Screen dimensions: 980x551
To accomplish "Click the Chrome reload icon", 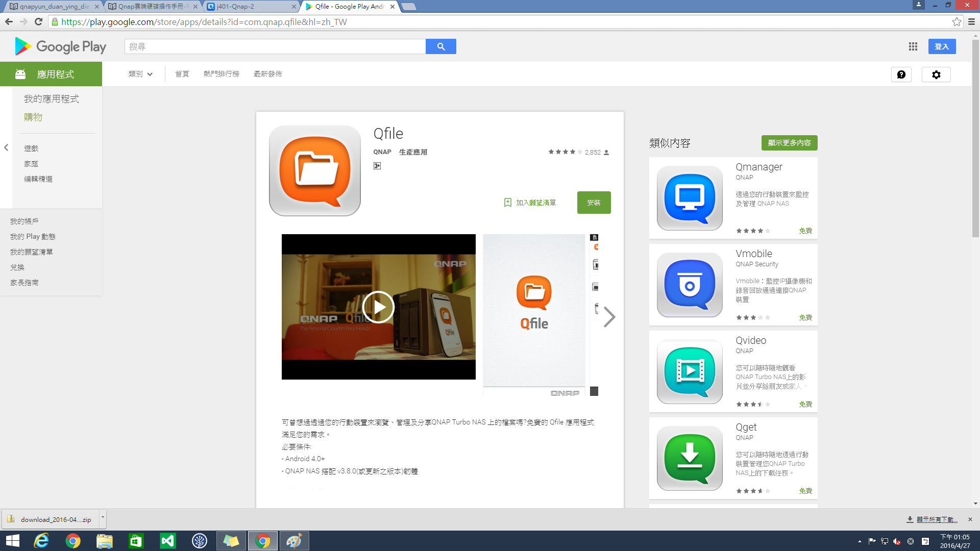I will (38, 22).
